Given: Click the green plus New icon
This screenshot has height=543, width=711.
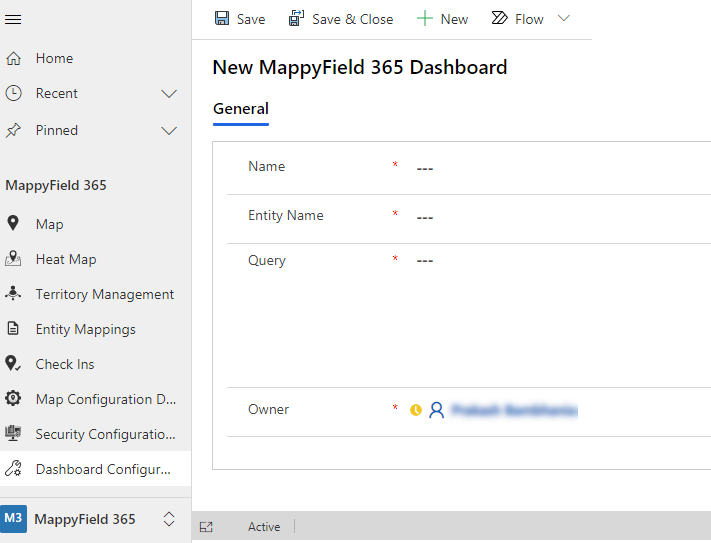Looking at the screenshot, I should (424, 19).
